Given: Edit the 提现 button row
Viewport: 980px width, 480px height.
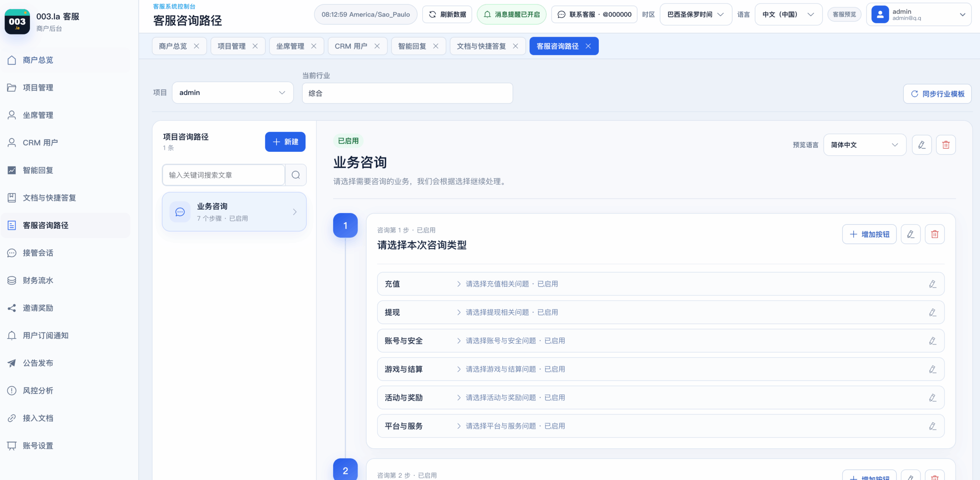Looking at the screenshot, I should pyautogui.click(x=933, y=312).
